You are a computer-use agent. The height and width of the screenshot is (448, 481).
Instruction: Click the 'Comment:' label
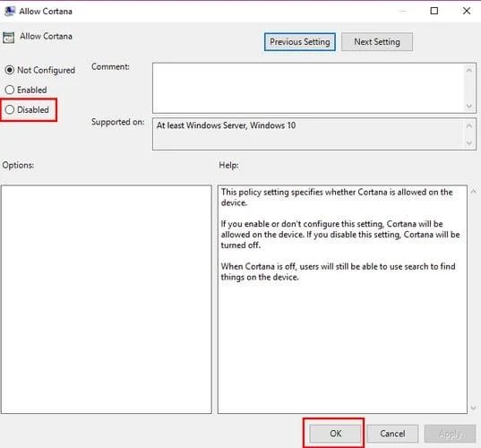[x=110, y=66]
